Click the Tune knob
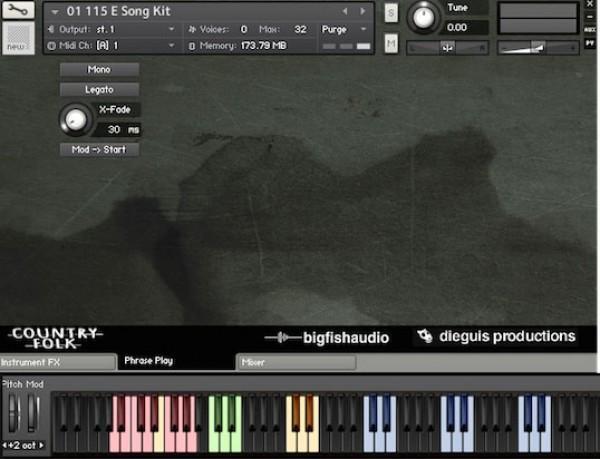 [424, 17]
